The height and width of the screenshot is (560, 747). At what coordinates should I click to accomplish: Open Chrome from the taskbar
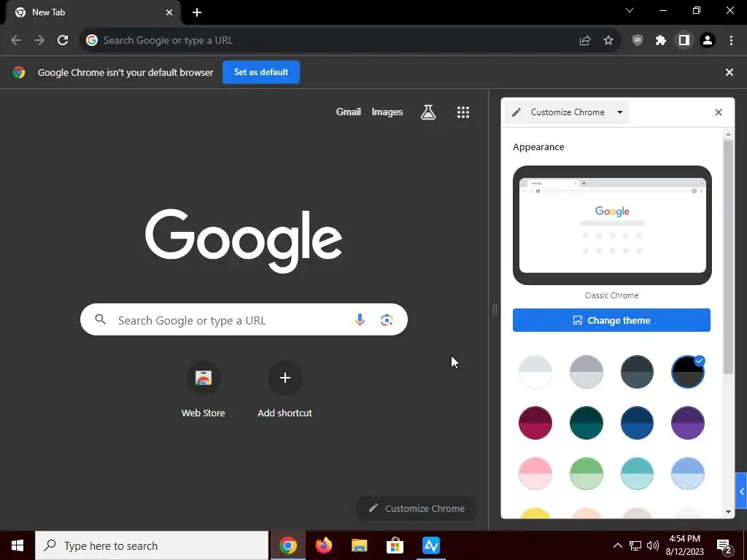click(x=287, y=545)
